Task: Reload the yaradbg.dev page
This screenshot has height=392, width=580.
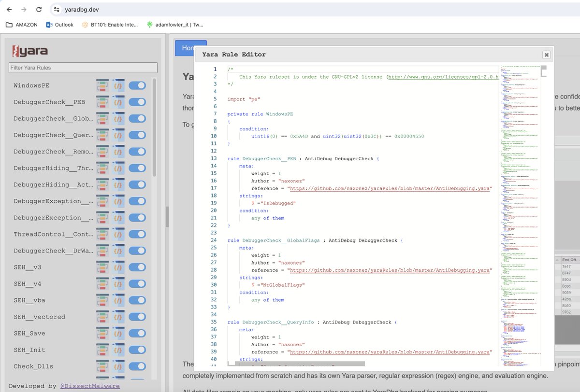Action: tap(40, 9)
